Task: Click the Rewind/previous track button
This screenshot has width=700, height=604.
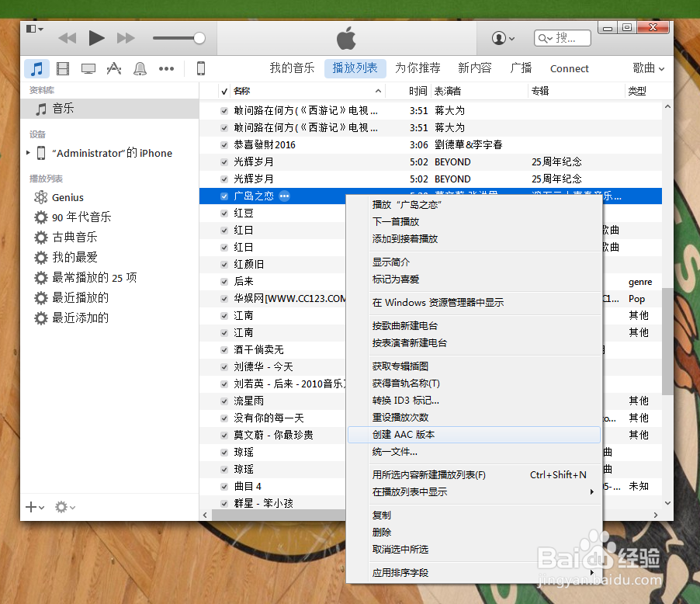Action: pyautogui.click(x=68, y=38)
